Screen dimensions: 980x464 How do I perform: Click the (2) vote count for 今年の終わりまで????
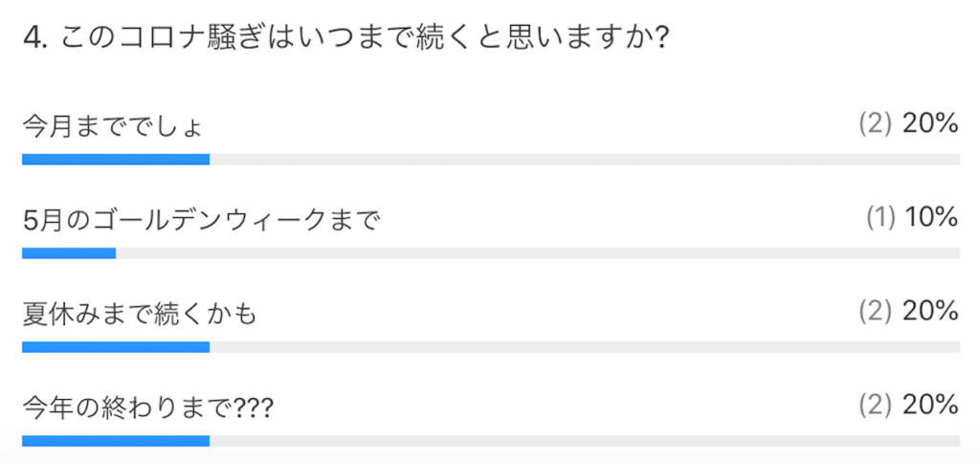point(876,406)
